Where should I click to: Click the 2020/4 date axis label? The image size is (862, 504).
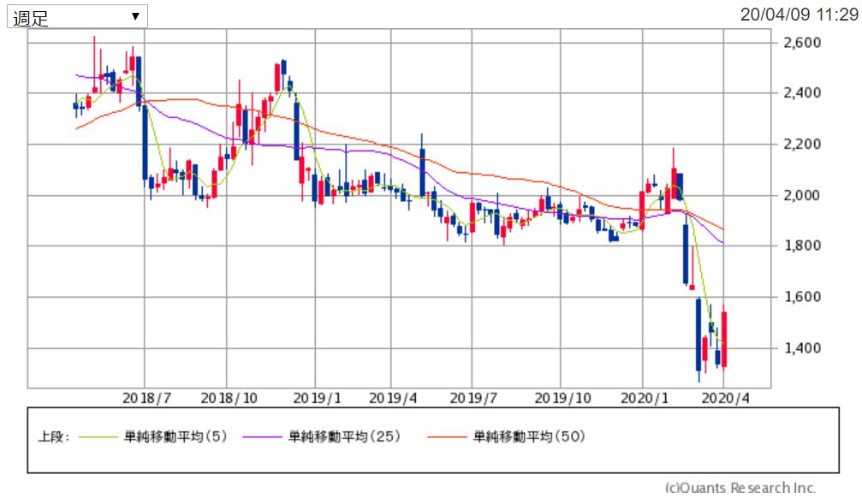(725, 399)
